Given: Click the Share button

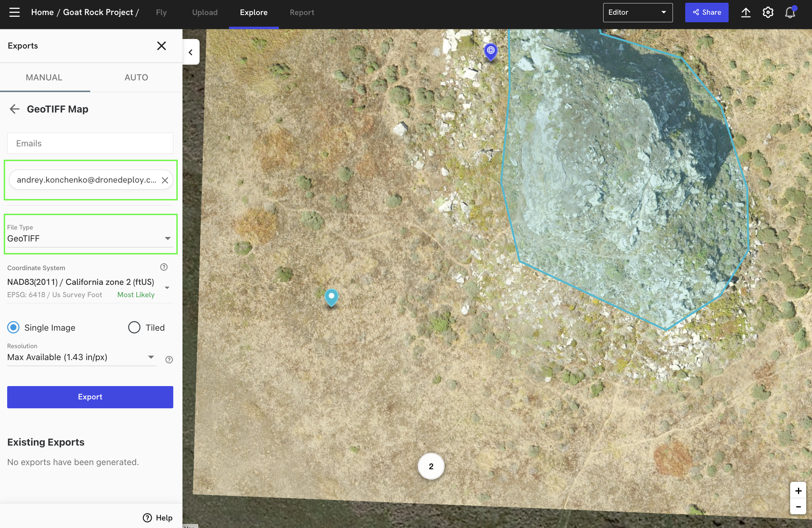Looking at the screenshot, I should click(706, 13).
